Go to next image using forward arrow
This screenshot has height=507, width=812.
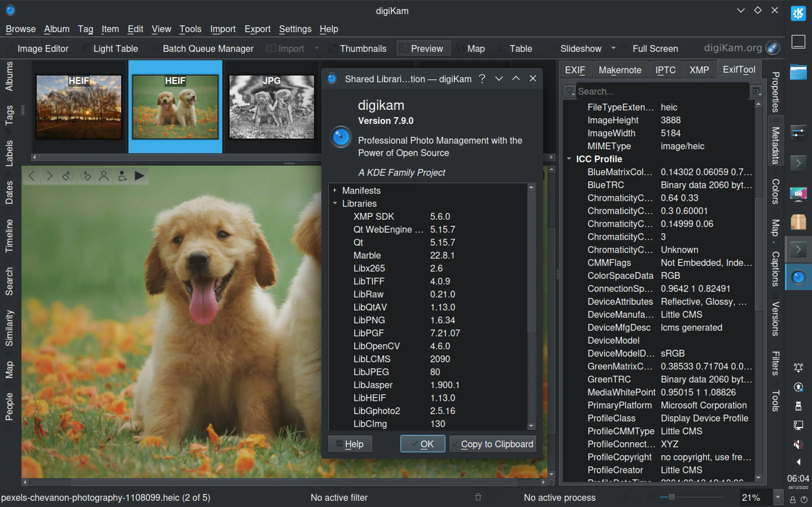[x=49, y=175]
